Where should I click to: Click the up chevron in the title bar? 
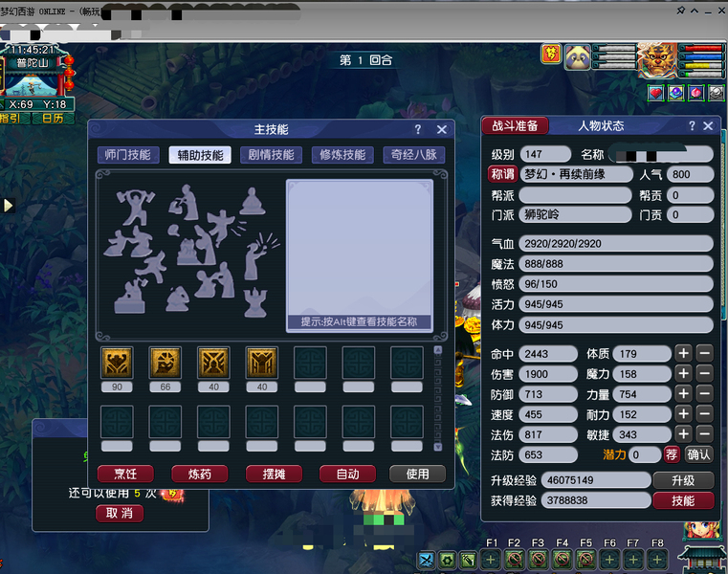click(x=695, y=11)
